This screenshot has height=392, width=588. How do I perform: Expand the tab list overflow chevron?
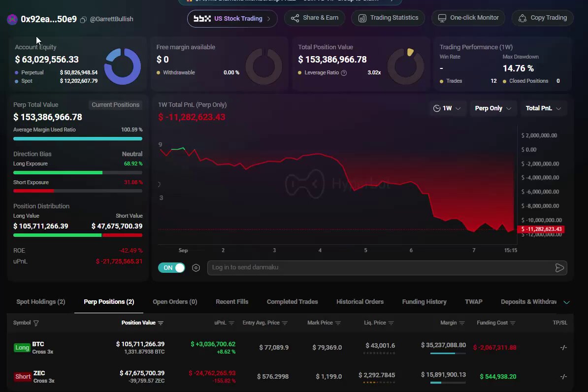tap(567, 302)
